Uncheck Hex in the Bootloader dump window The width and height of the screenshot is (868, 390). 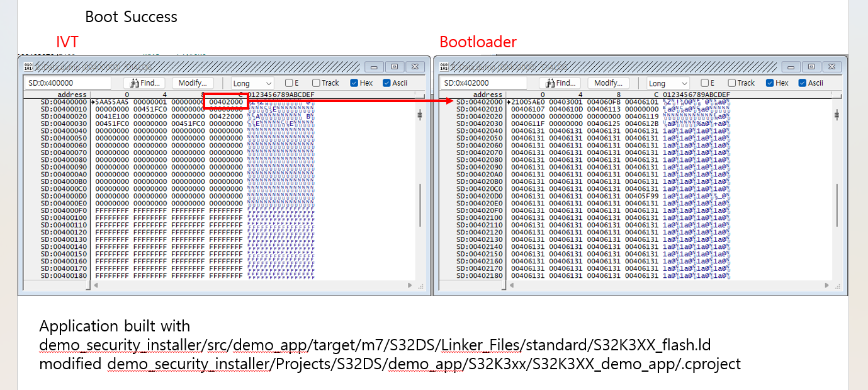click(x=770, y=83)
